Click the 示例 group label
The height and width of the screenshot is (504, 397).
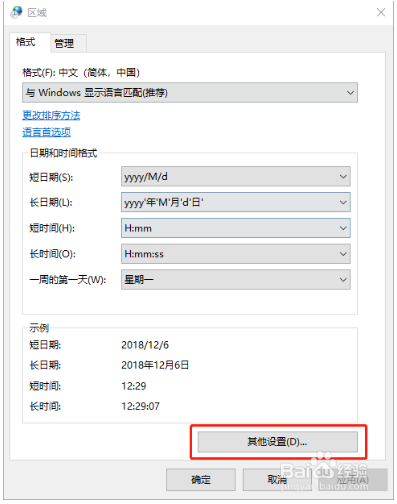pyautogui.click(x=39, y=328)
